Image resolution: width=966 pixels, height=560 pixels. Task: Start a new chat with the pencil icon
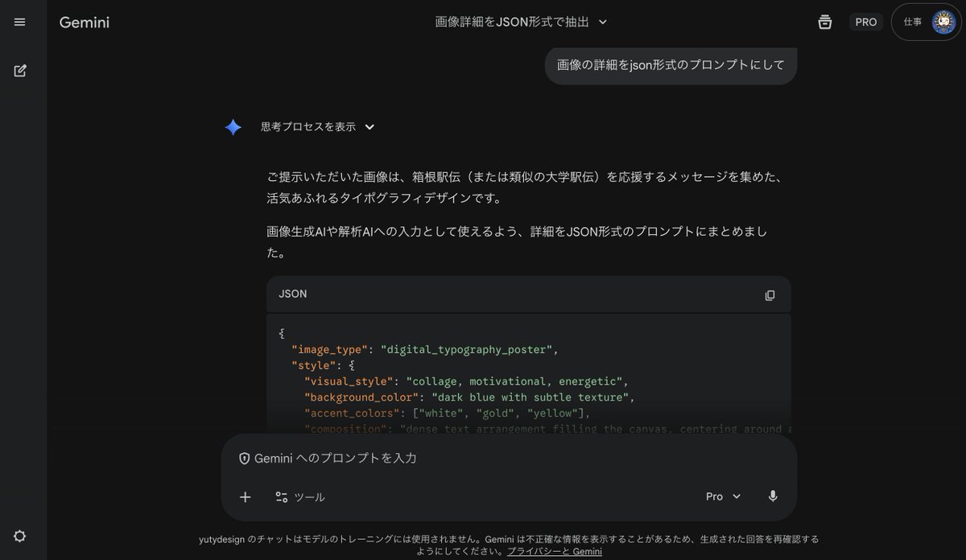pyautogui.click(x=20, y=71)
